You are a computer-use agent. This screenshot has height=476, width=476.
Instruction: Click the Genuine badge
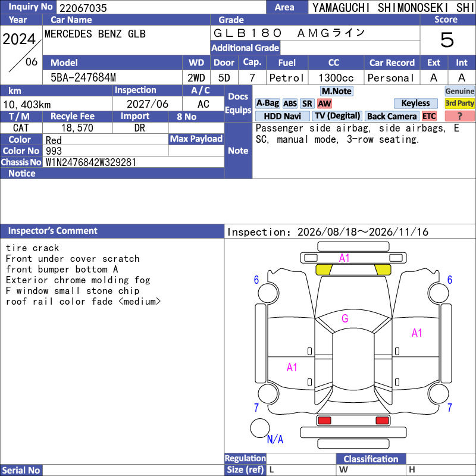coord(459,91)
